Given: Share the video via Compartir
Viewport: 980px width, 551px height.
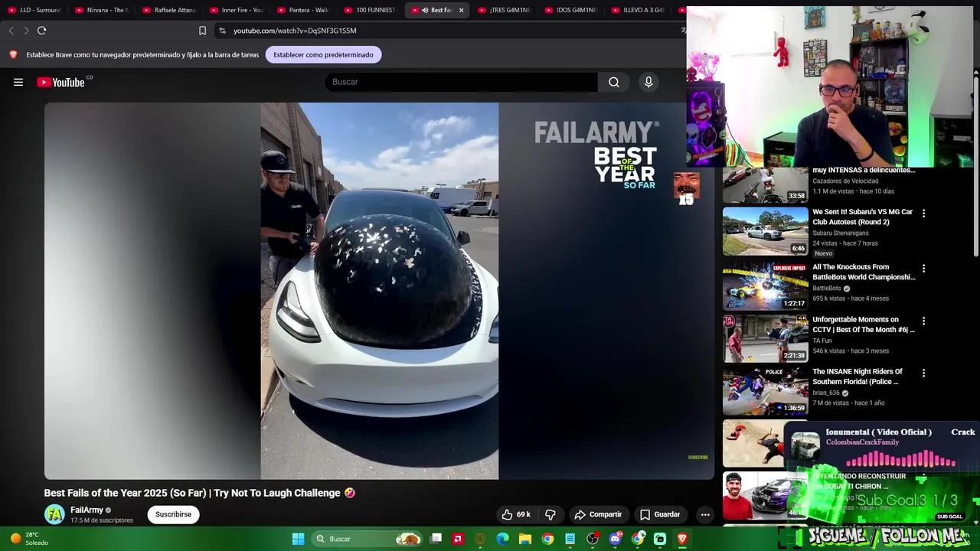Looking at the screenshot, I should tap(598, 514).
